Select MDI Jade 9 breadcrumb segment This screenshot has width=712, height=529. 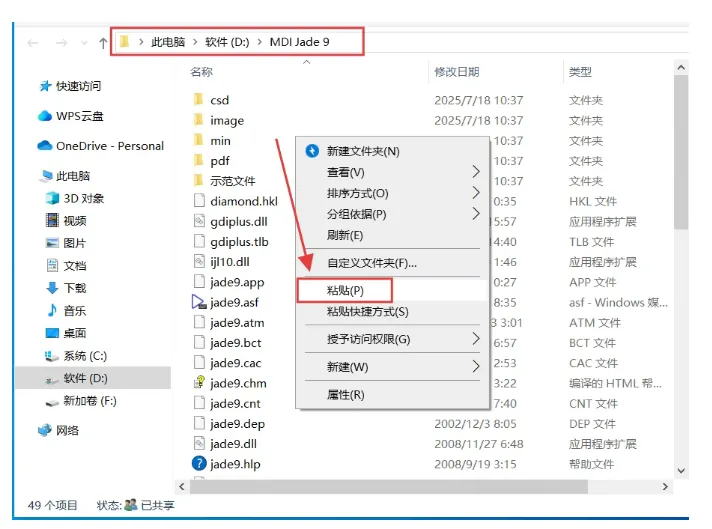pos(299,42)
